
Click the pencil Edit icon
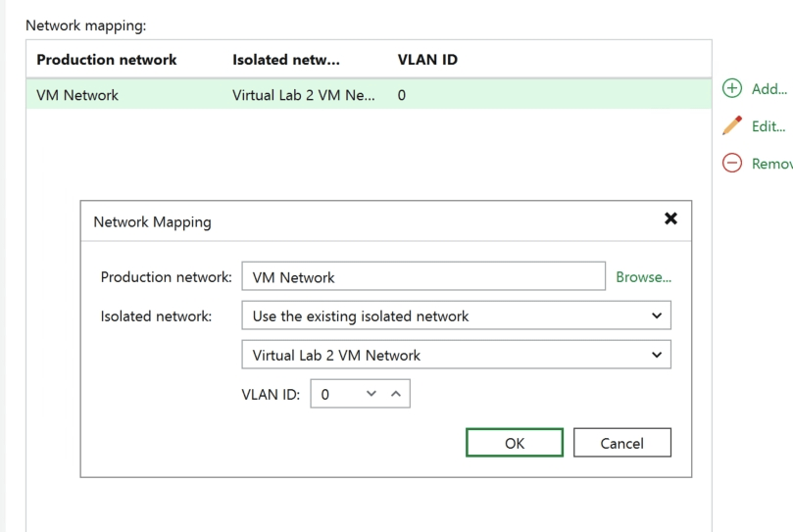pyautogui.click(x=732, y=125)
